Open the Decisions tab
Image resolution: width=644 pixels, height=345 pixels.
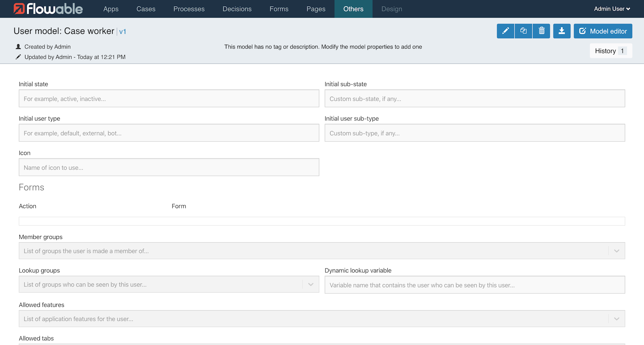[237, 9]
